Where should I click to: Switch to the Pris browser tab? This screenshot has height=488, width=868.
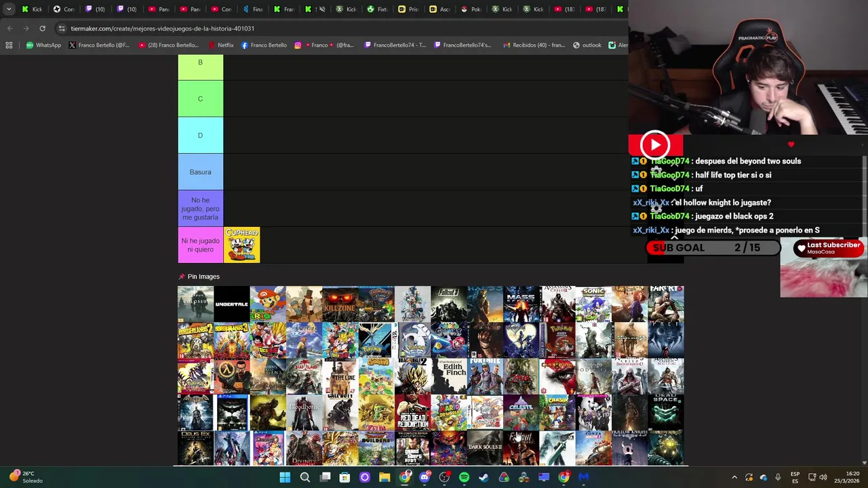tap(408, 9)
